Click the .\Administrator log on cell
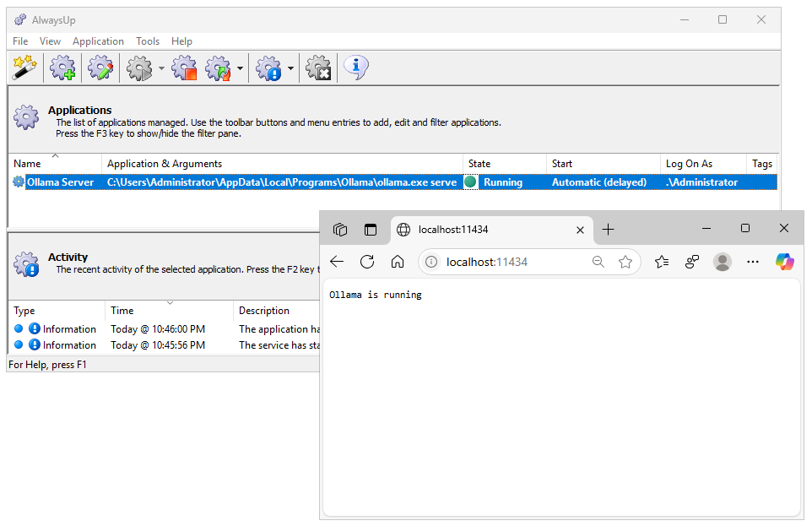Viewport: 812px width, 526px height. point(701,182)
